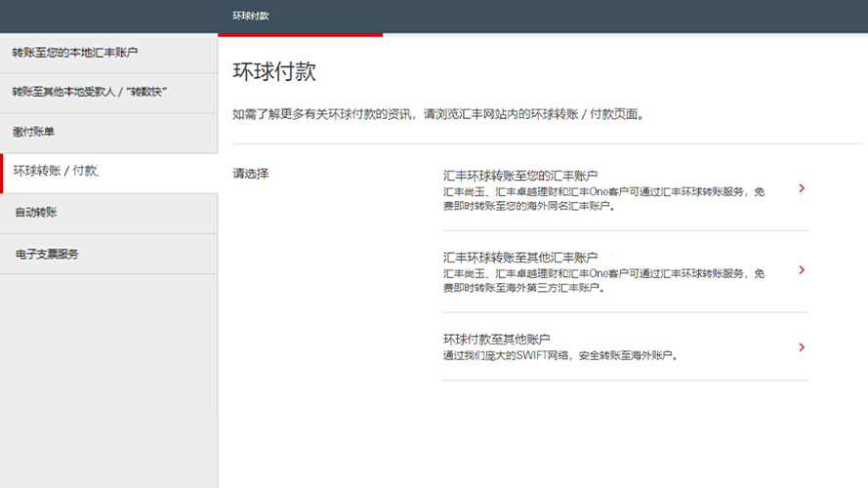Click chevron next to 汇丰环球转账至您的汇丰账户
This screenshot has width=868, height=488.
802,188
